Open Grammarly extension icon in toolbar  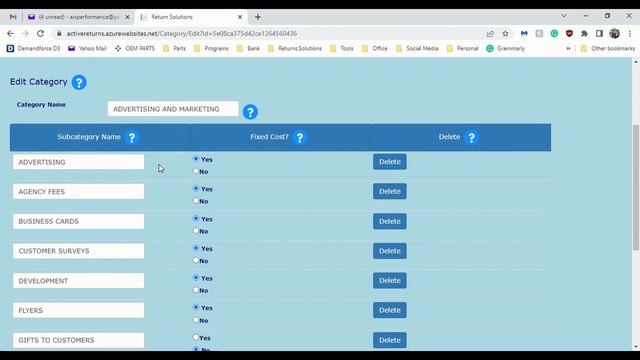coord(554,33)
